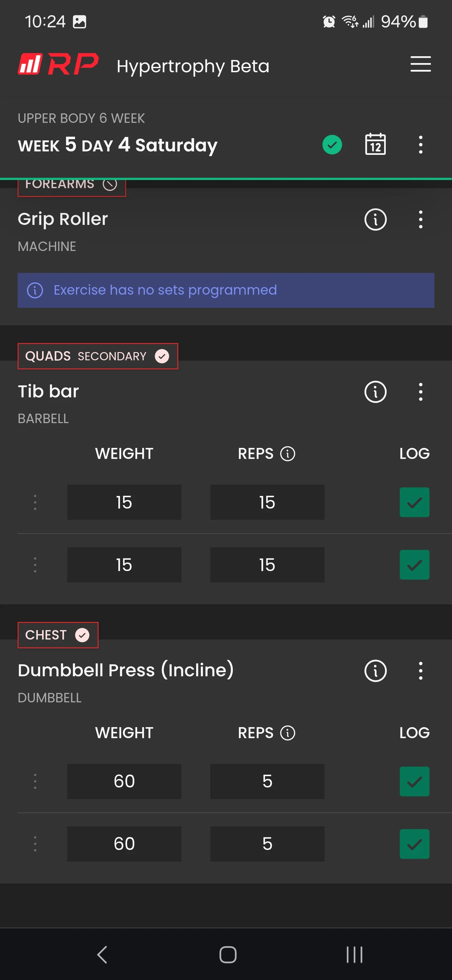Edit weight field of first Dumbbell Press set

click(124, 781)
